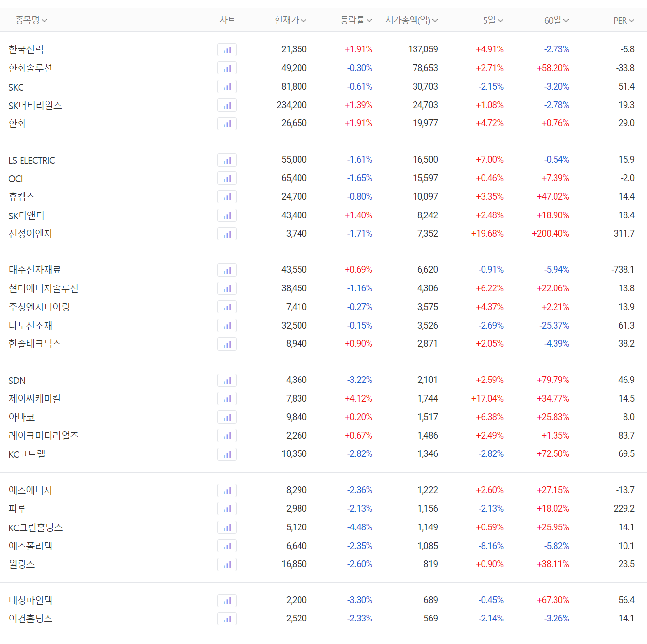
Task: Open 이건홀딩스 stock page
Action: tap(30, 619)
